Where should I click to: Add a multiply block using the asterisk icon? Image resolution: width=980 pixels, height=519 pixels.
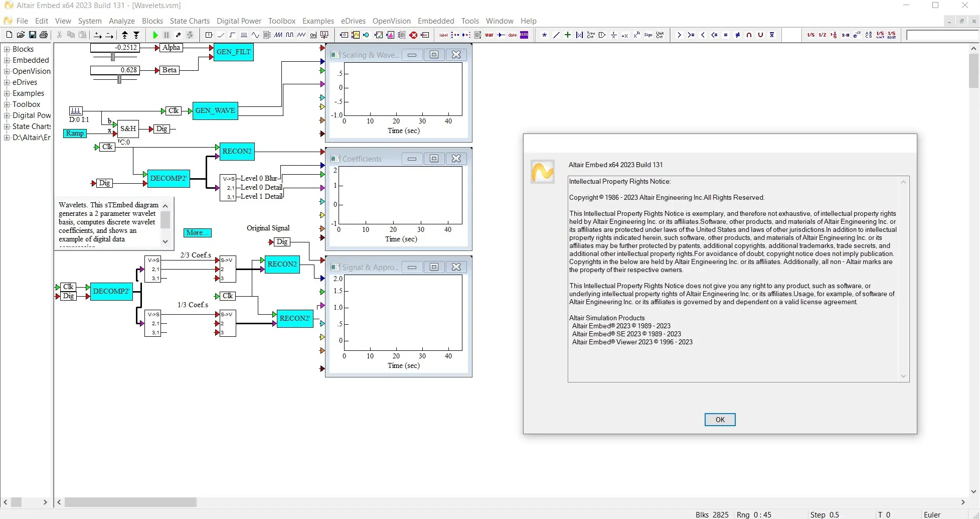coord(544,35)
